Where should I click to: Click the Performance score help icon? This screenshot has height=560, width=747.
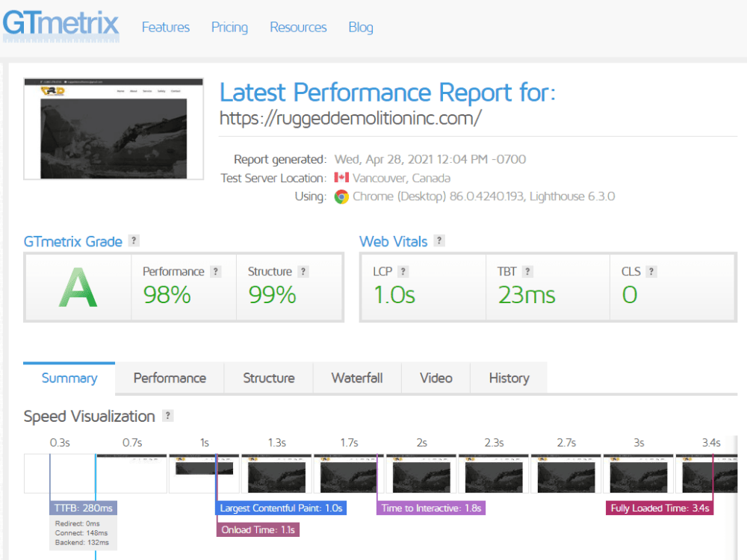tap(216, 272)
